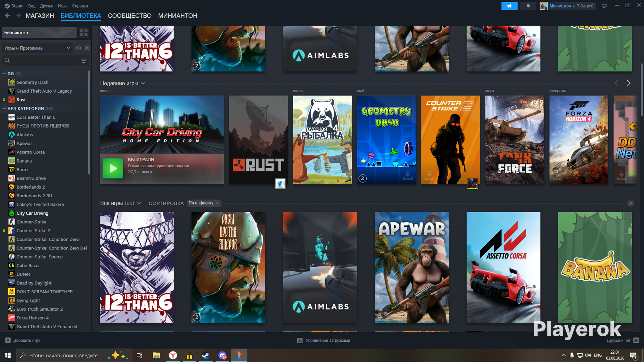644x362 pixels.
Task: Collapse the БЕЗ КАТЕГОРИИ category
Action: [4, 108]
